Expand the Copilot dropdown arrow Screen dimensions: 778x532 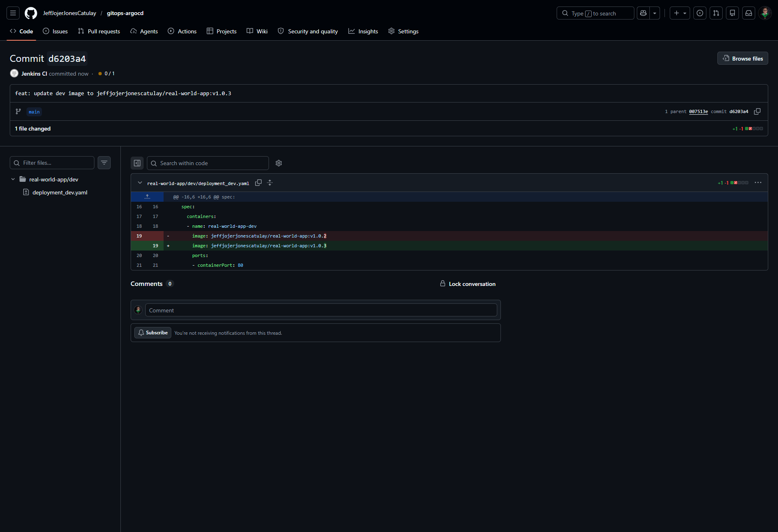pyautogui.click(x=655, y=13)
